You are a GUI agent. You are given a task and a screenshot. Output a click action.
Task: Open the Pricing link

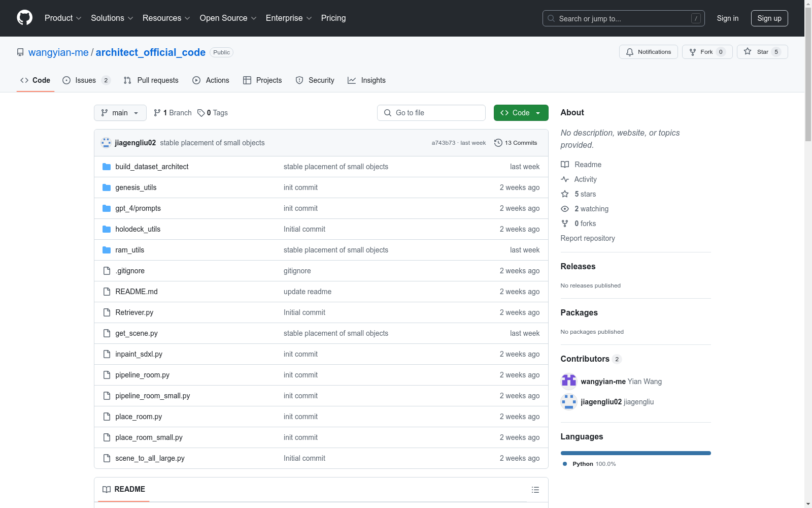(333, 18)
